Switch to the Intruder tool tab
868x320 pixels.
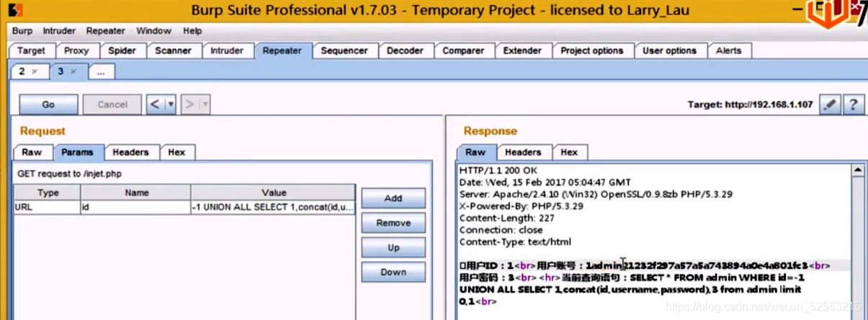tap(227, 50)
